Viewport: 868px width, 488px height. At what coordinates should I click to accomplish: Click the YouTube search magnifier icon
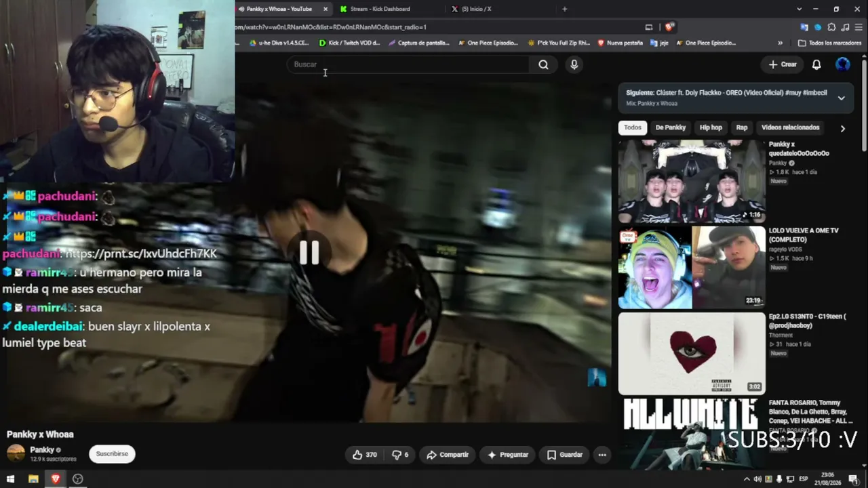[543, 64]
